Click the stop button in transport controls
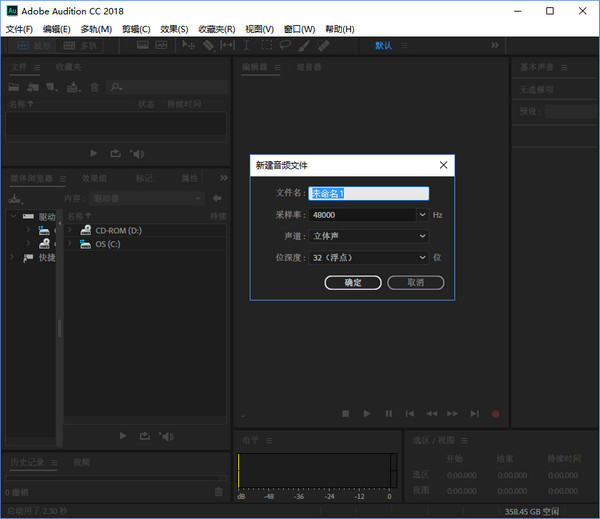This screenshot has height=519, width=600. click(345, 413)
